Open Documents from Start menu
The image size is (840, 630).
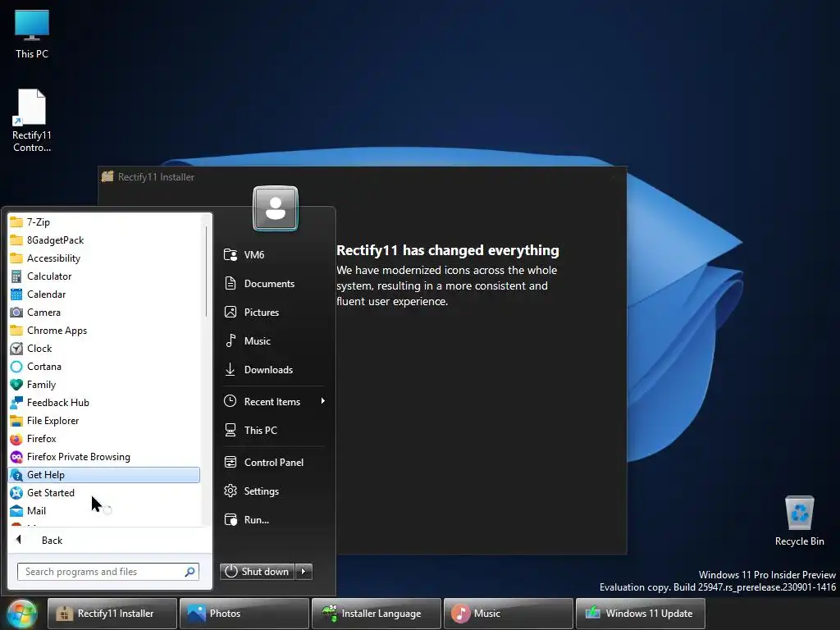pyautogui.click(x=274, y=283)
